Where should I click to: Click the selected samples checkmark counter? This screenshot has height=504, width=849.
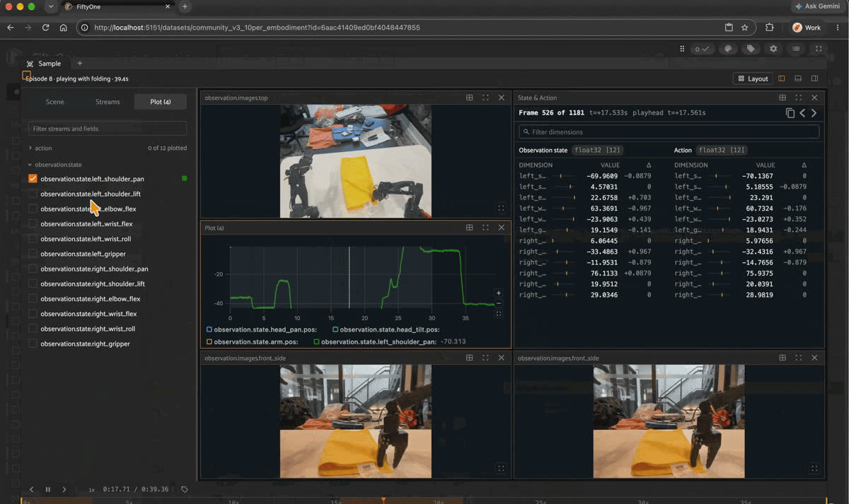pyautogui.click(x=703, y=49)
